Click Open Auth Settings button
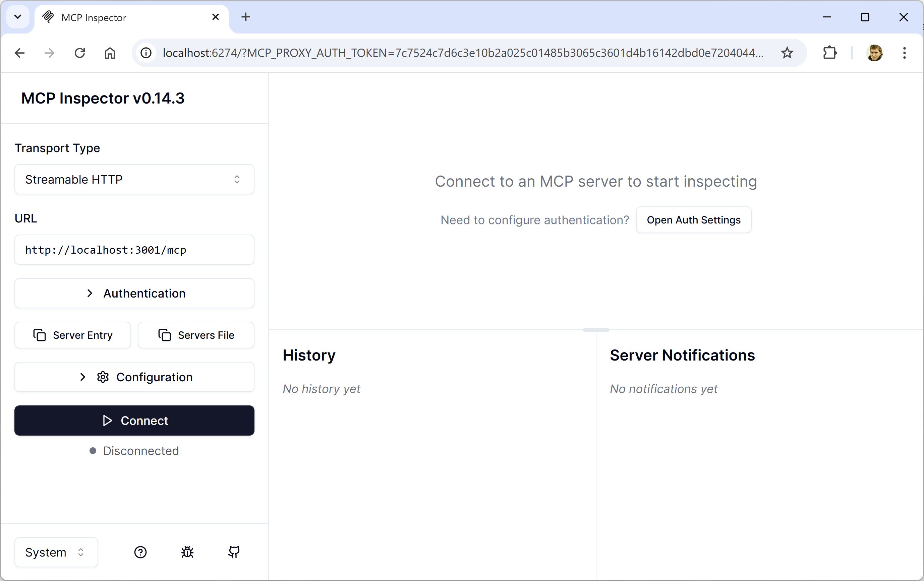The width and height of the screenshot is (924, 581). pos(693,220)
